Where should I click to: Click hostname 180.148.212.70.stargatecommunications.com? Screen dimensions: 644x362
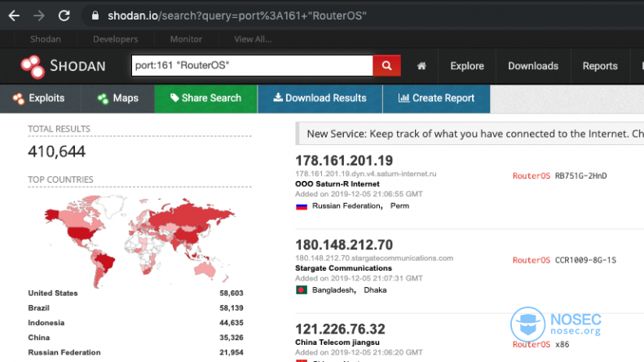pyautogui.click(x=374, y=258)
